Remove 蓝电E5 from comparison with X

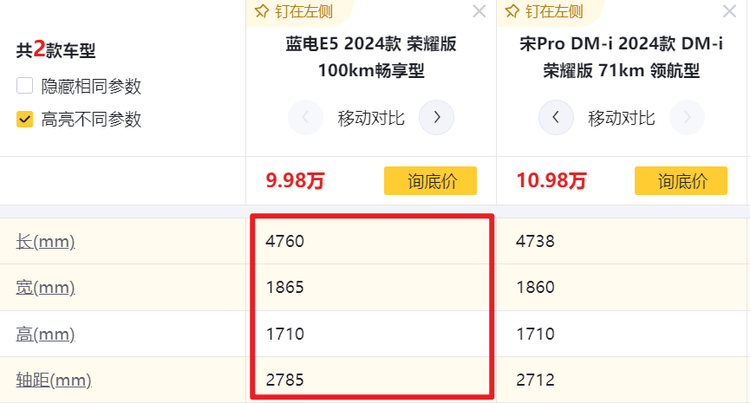(479, 12)
